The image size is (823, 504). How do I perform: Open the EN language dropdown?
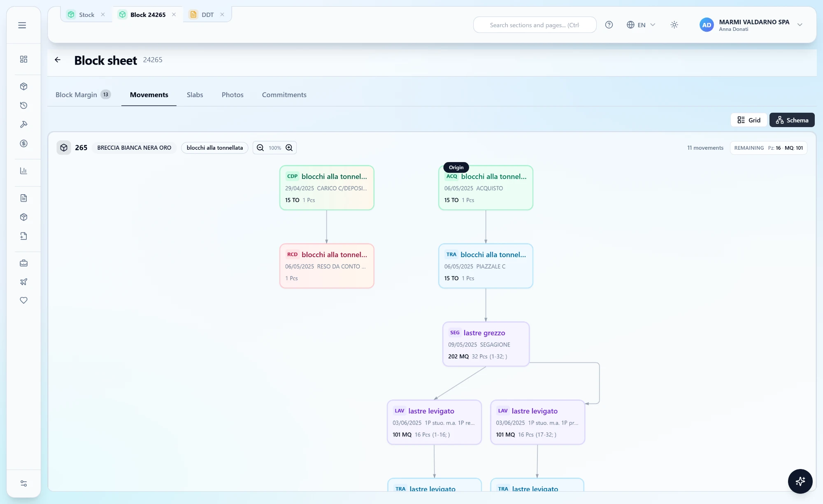click(x=641, y=25)
